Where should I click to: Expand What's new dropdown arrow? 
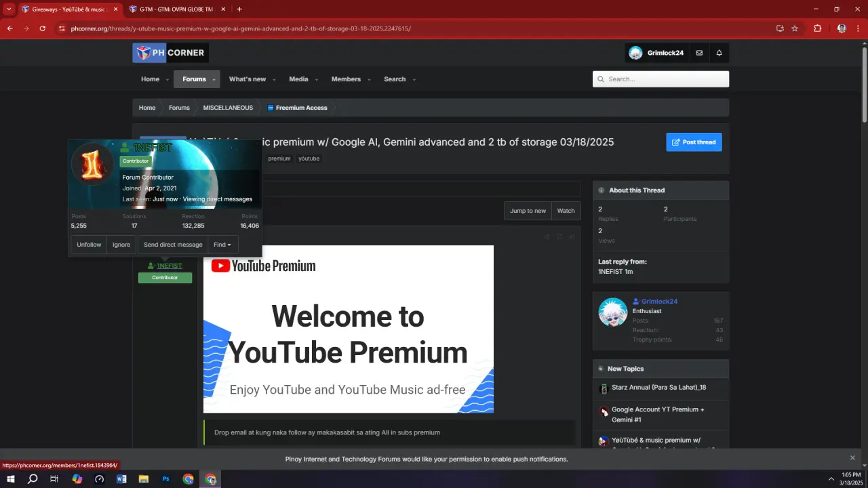pyautogui.click(x=273, y=79)
